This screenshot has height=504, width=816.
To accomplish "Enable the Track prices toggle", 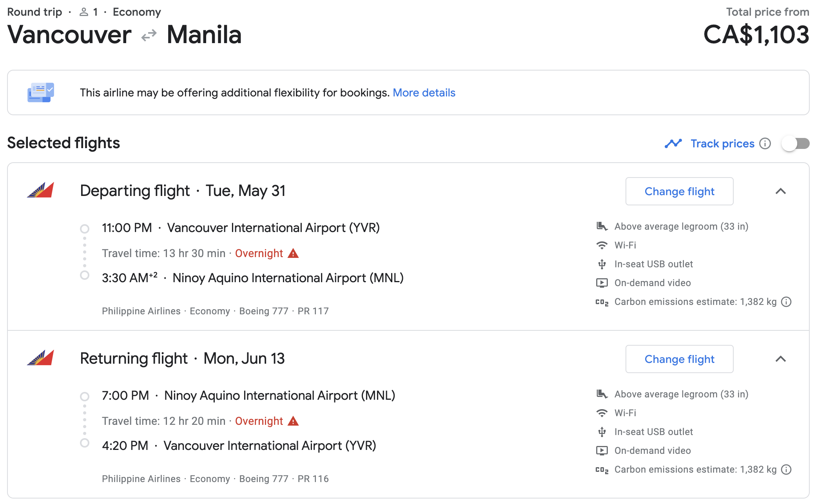I will (795, 144).
